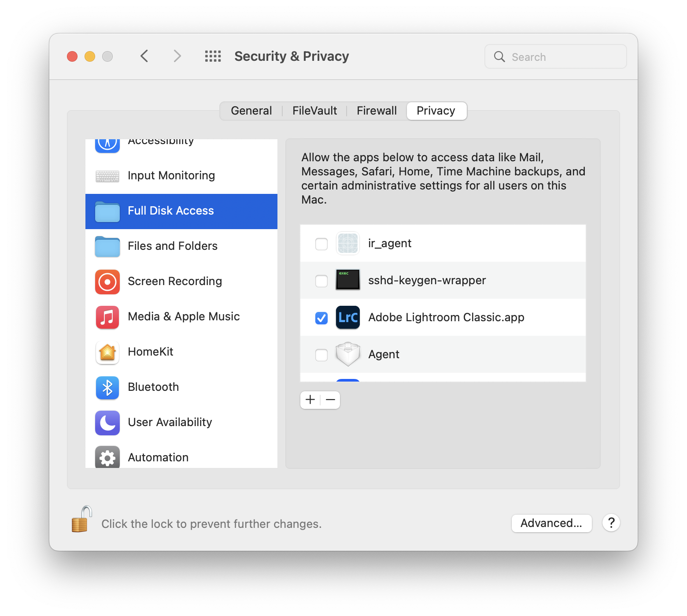Screen dimensions: 687x616
Task: Select the Screen Recording privacy category icon
Action: click(107, 282)
